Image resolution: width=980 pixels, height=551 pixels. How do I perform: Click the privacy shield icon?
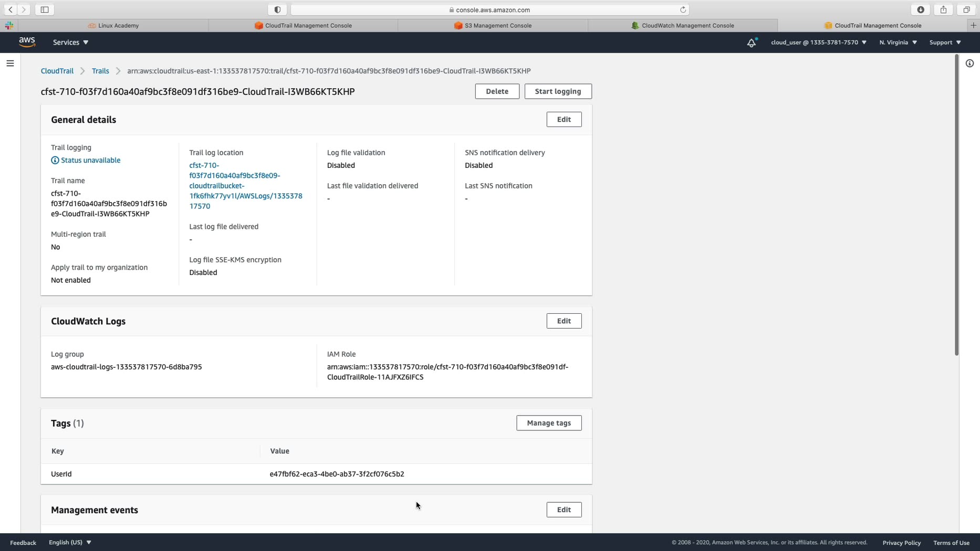point(277,9)
